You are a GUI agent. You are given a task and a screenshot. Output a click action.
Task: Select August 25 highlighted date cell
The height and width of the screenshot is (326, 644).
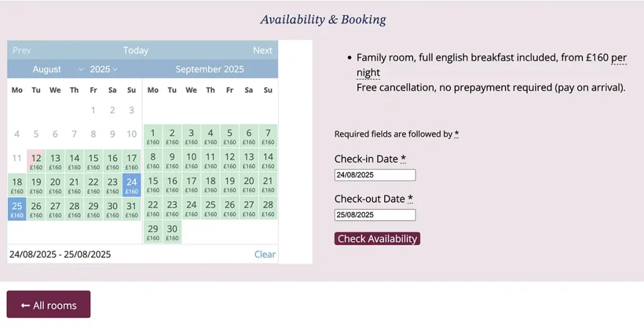pos(17,209)
